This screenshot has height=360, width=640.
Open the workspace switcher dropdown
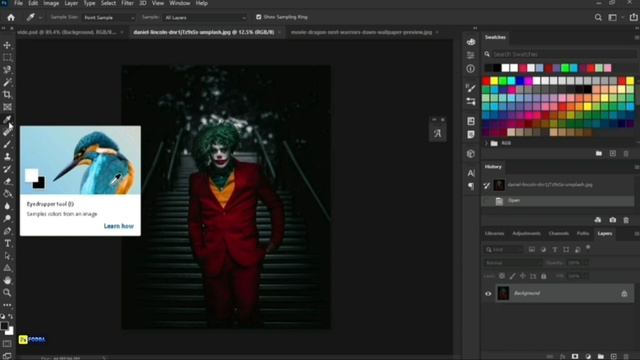point(615,17)
